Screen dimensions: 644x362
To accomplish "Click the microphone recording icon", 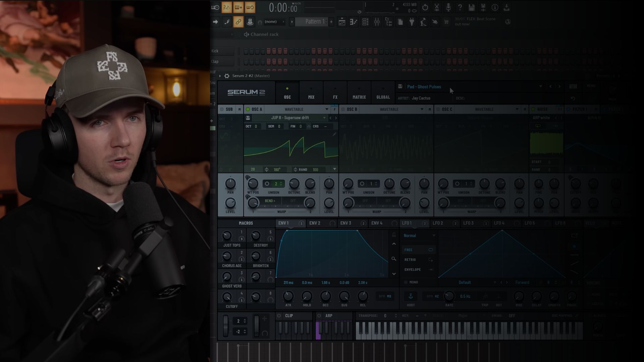I will (448, 7).
